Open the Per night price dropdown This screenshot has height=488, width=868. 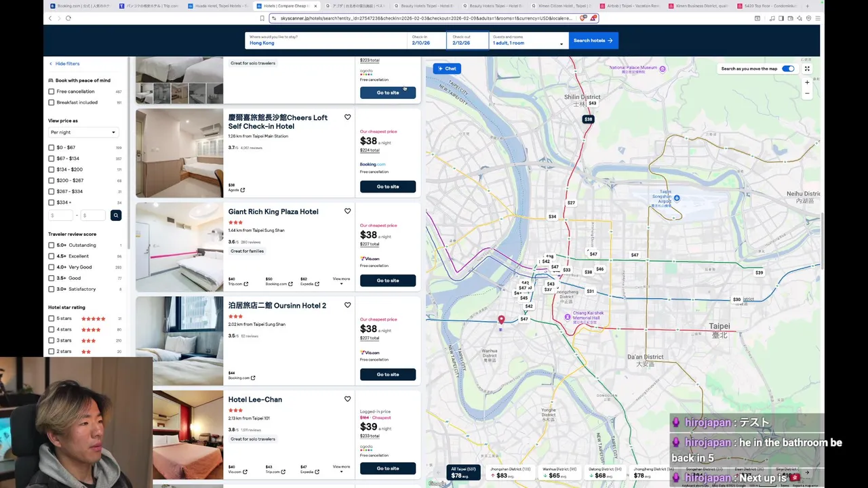pos(83,132)
